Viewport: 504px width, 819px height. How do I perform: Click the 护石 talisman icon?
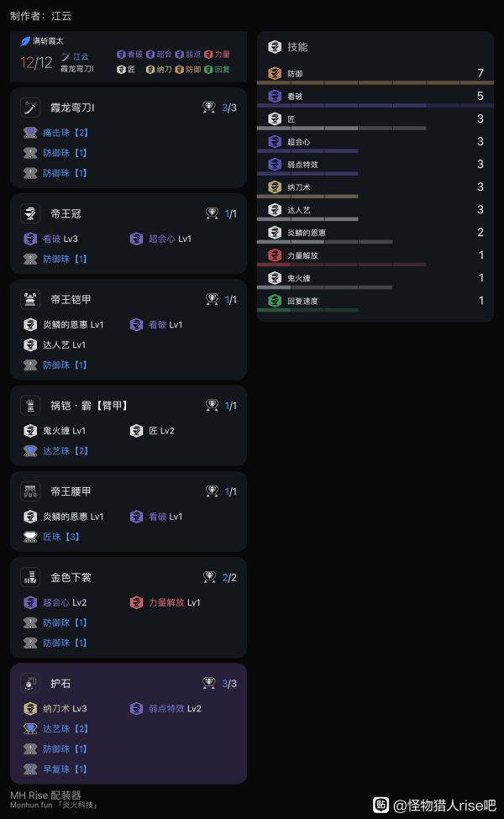29,683
